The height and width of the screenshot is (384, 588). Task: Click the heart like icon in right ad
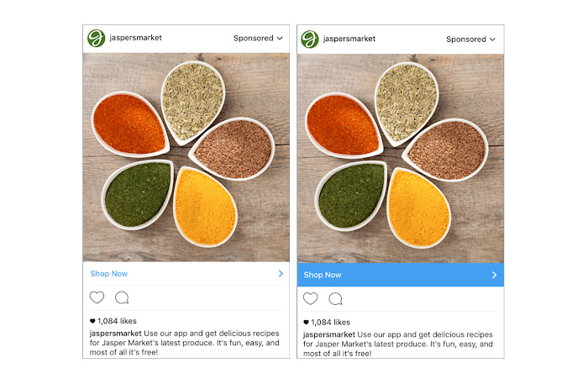pos(310,298)
